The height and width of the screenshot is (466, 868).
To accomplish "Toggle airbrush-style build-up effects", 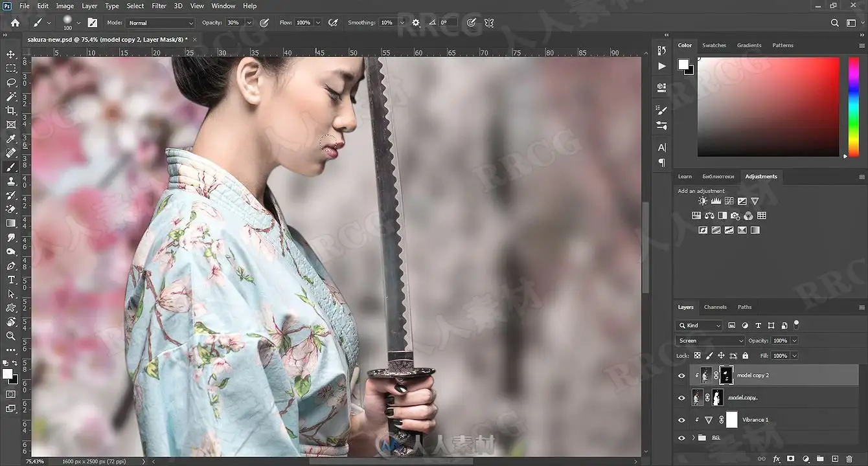I will click(x=333, y=23).
